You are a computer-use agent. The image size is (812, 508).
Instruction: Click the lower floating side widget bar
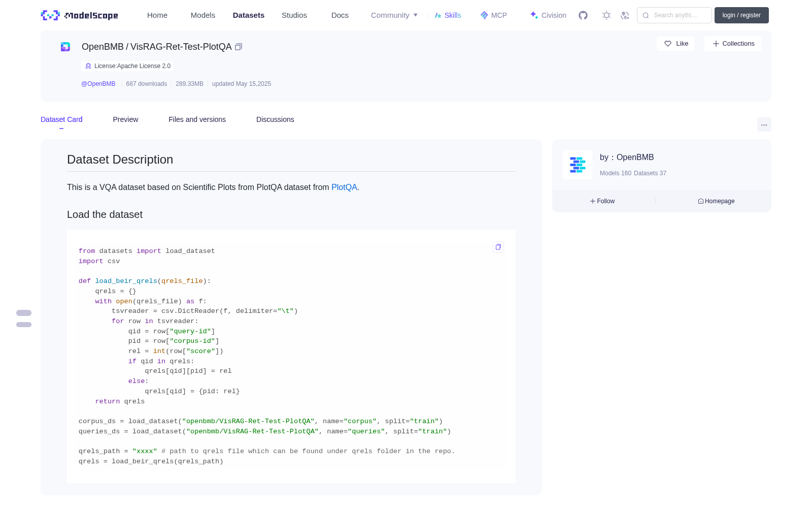coord(24,325)
